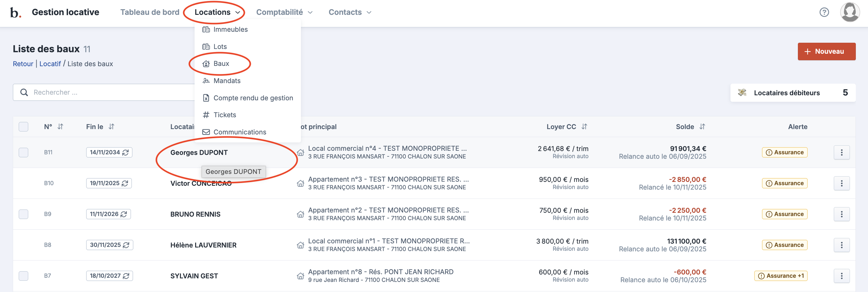Sort by N° column arrows
Image resolution: width=868 pixels, height=292 pixels.
[x=60, y=127]
